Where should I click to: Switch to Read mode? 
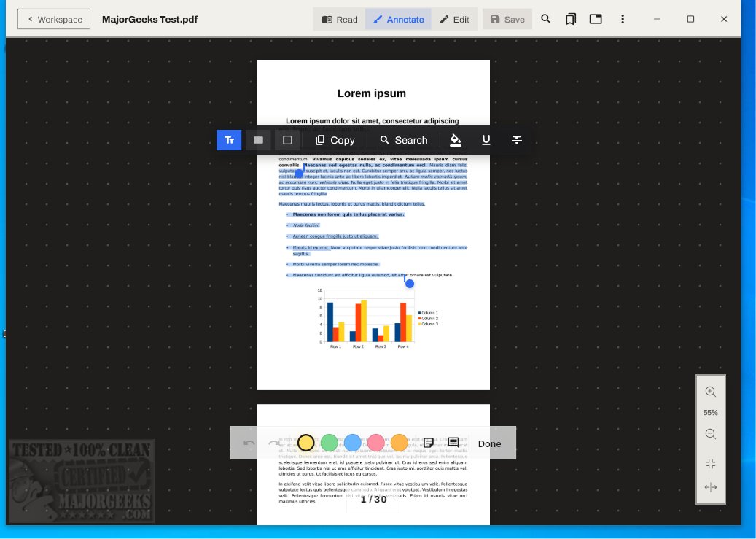(340, 19)
